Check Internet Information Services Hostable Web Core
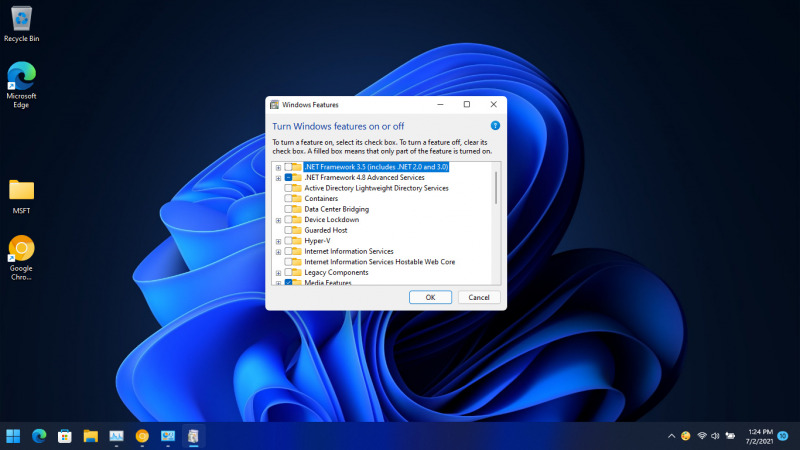 pyautogui.click(x=288, y=262)
